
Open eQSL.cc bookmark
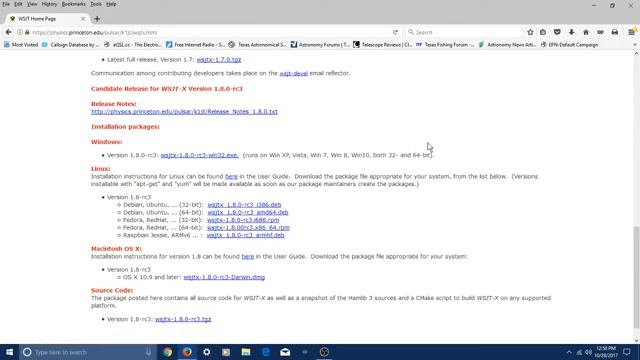click(133, 45)
